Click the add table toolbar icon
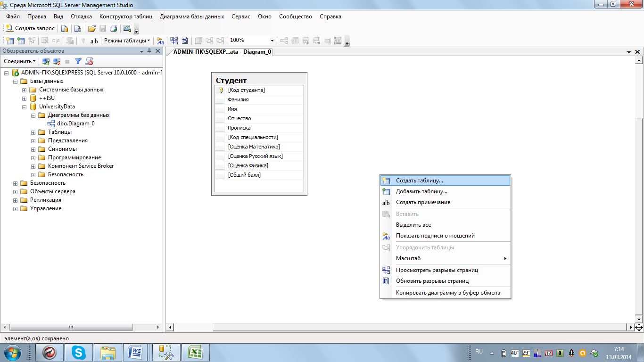The image size is (644, 362). (20, 41)
